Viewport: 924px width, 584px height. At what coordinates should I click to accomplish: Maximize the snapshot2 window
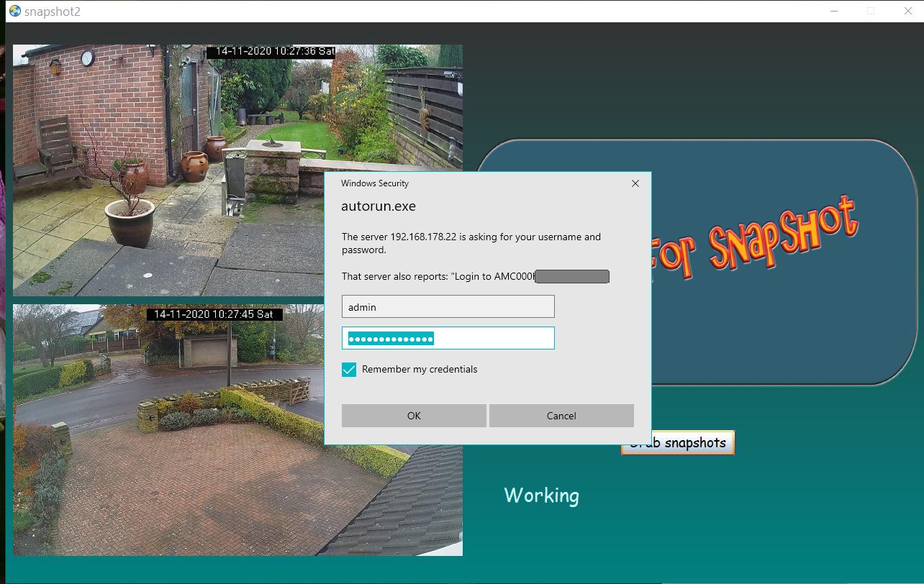tap(871, 11)
